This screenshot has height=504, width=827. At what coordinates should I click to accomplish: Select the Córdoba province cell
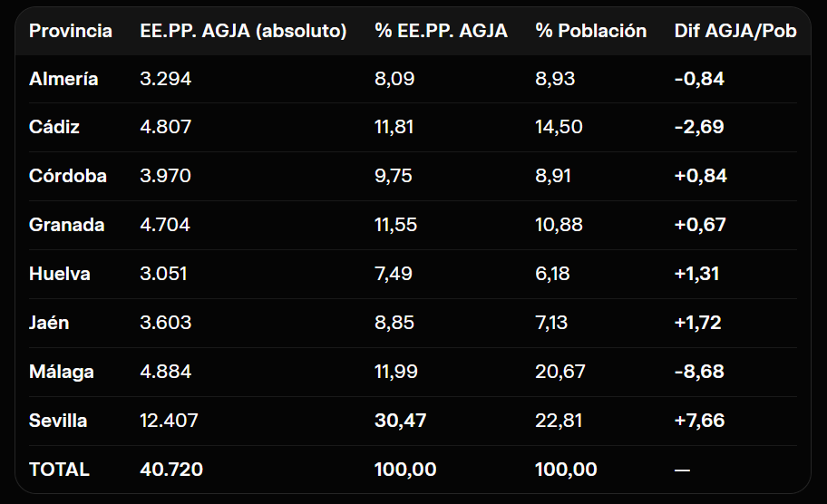pos(67,176)
